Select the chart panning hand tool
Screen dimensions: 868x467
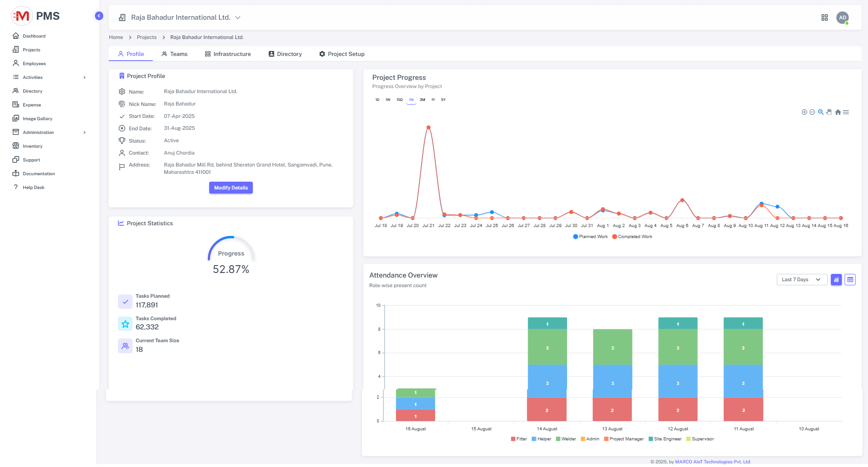coord(829,112)
